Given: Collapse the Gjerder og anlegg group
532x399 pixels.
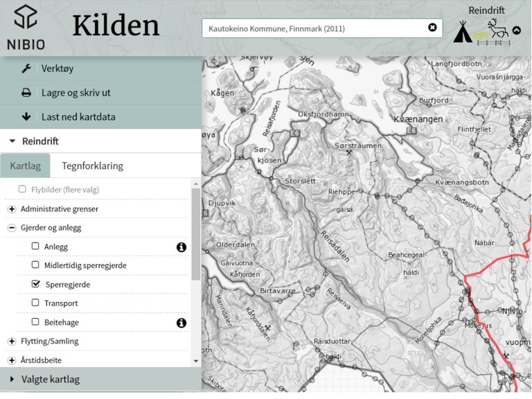Looking at the screenshot, I should click(12, 228).
